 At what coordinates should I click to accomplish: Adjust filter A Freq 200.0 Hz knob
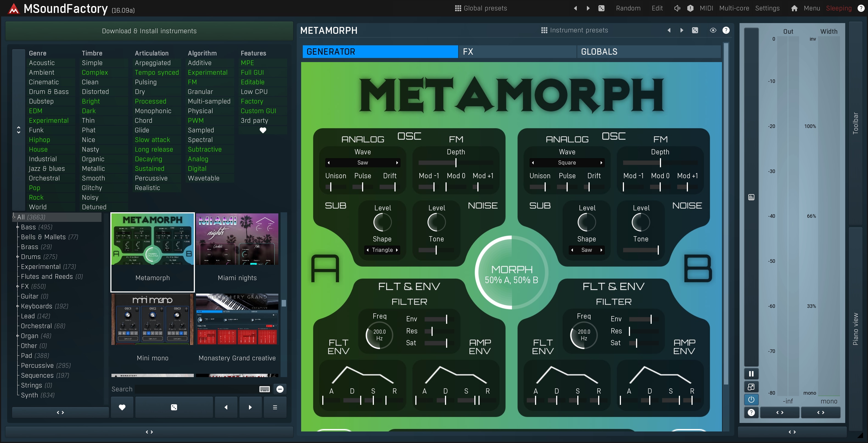coord(379,335)
